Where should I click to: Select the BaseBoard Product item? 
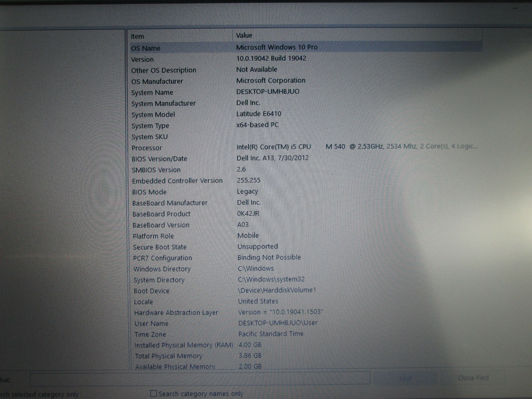pos(161,214)
